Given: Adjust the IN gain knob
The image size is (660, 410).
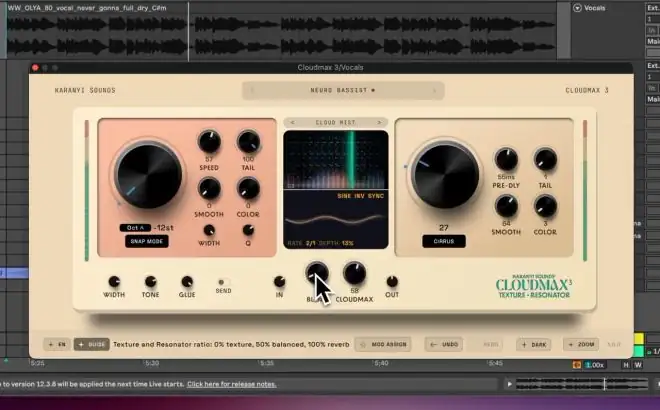Looking at the screenshot, I should tap(279, 282).
